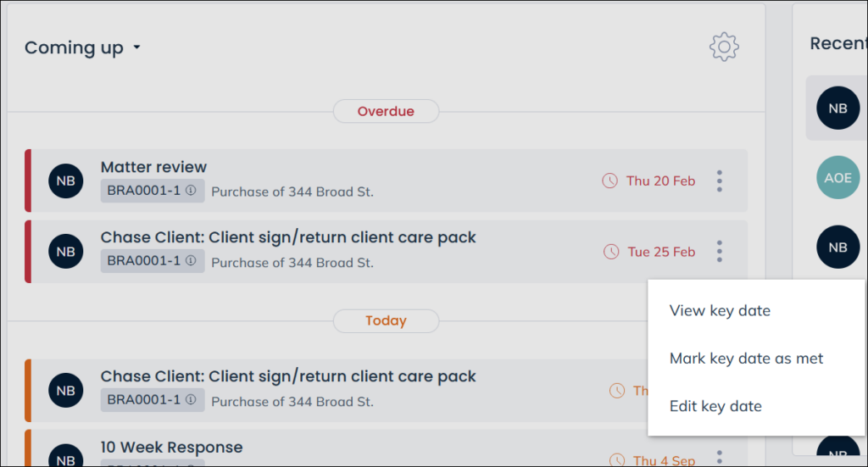Click info icon on Matter review BRA0001-1 tag

(x=191, y=191)
